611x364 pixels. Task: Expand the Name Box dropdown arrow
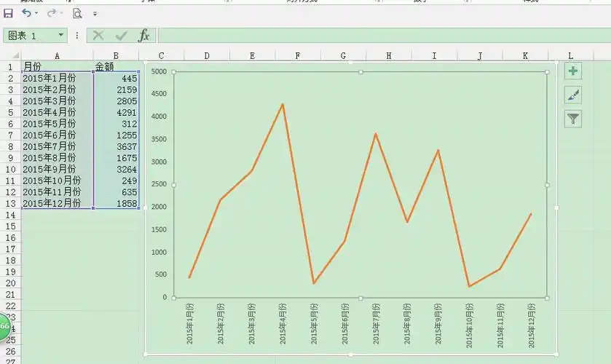click(60, 35)
